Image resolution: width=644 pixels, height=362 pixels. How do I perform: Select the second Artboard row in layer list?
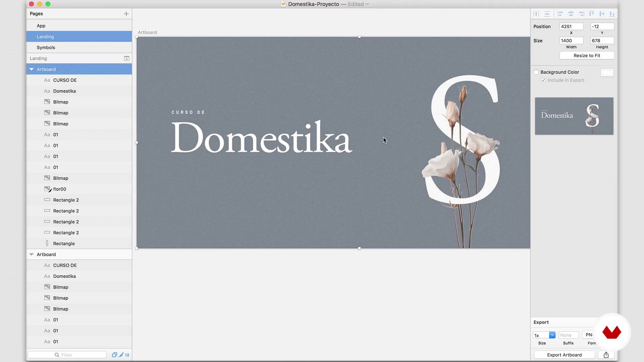click(x=79, y=254)
